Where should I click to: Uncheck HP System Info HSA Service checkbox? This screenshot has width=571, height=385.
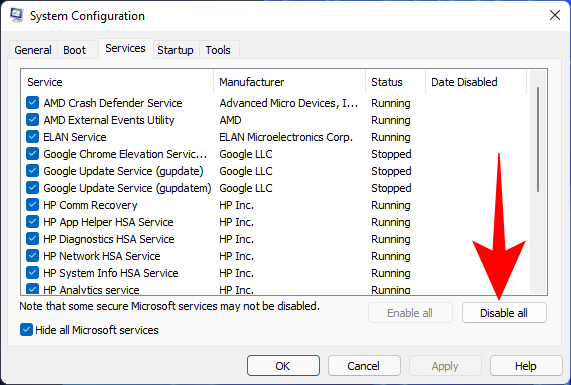coord(32,273)
